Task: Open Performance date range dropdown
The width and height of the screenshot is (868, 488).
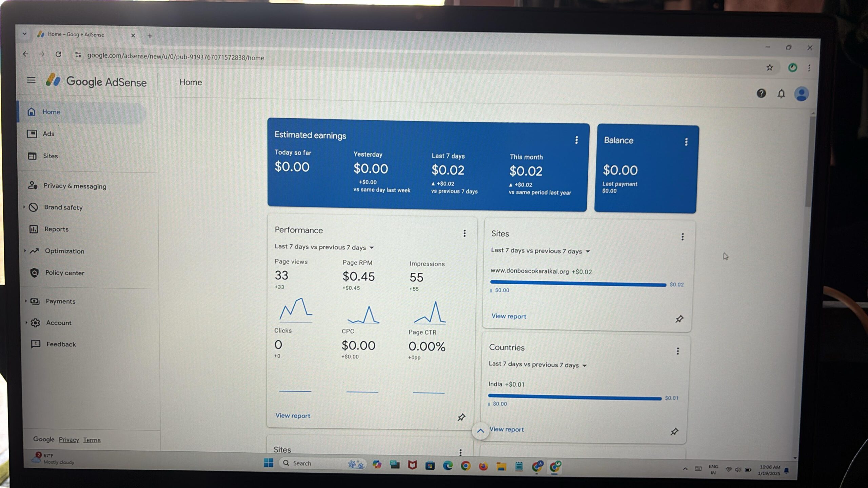Action: [x=324, y=247]
